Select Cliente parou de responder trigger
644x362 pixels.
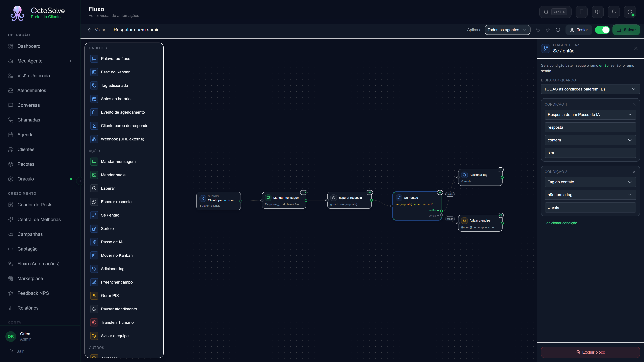coord(124,126)
